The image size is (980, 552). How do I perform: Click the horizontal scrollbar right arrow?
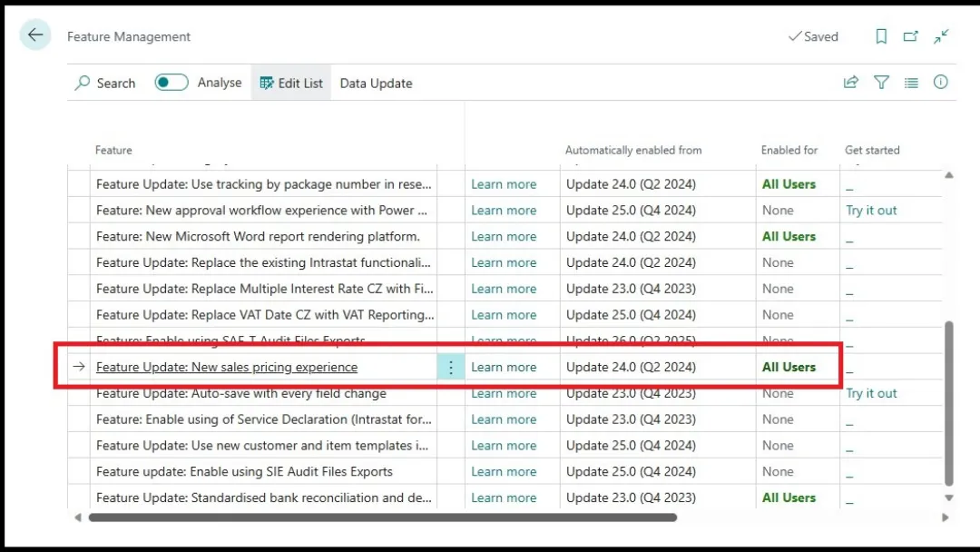click(x=945, y=517)
